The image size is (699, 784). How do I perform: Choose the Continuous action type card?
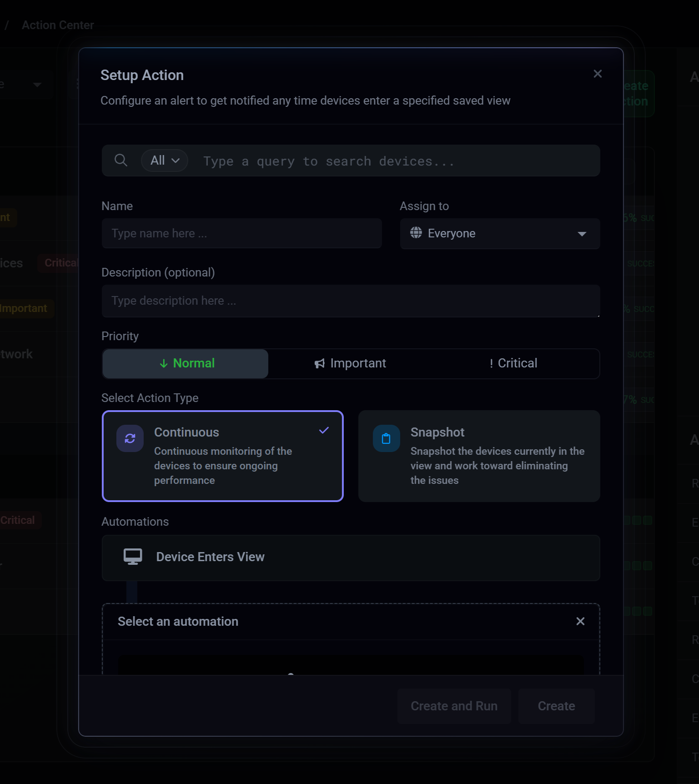[223, 456]
